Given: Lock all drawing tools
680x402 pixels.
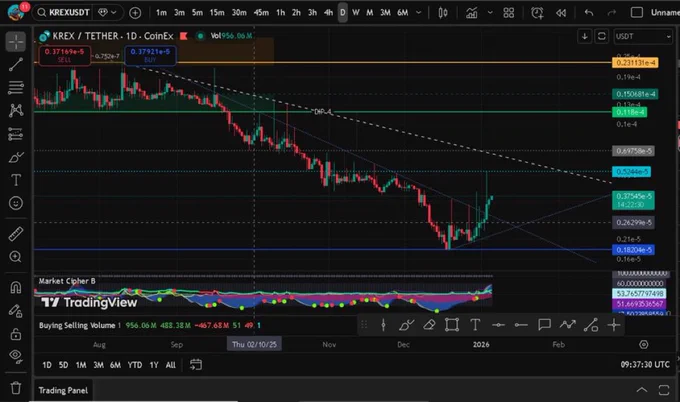Looking at the screenshot, I should (16, 334).
